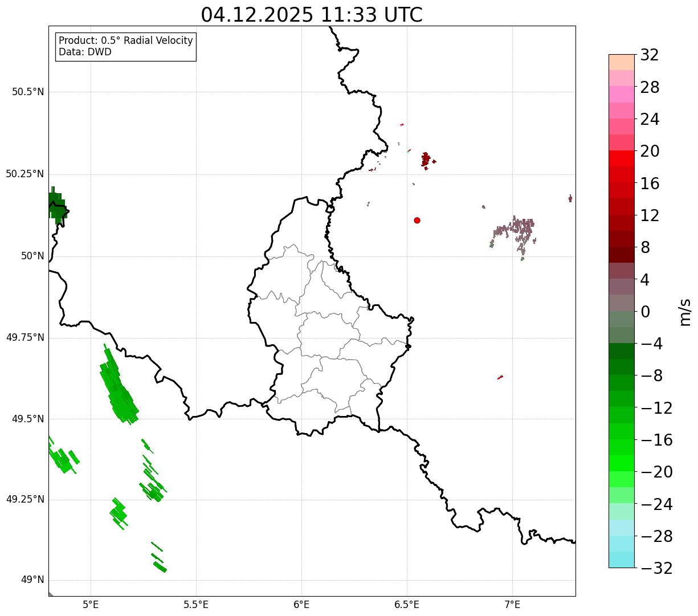
Task: Click the green echo near 49.2°N 5.1°E
Action: tap(119, 513)
